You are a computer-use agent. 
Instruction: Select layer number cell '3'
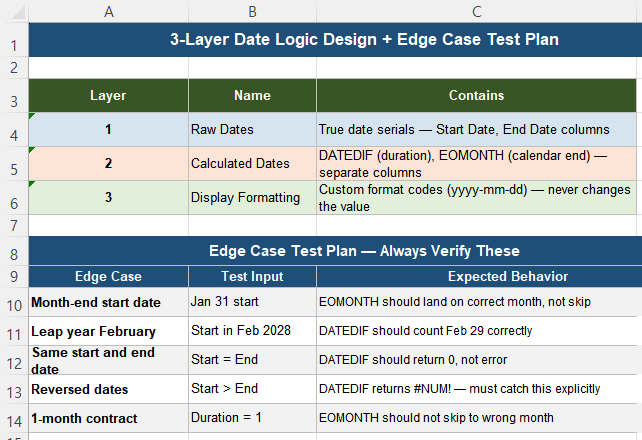[109, 197]
